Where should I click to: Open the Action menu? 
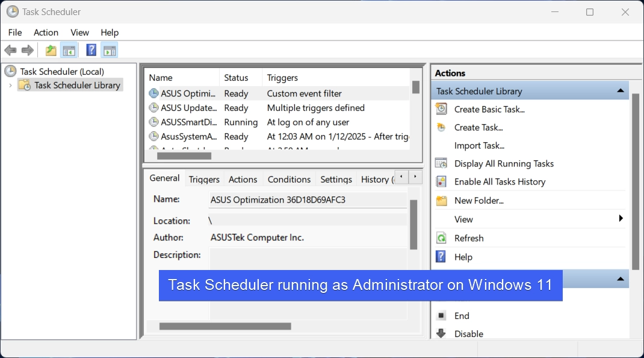[x=46, y=33]
